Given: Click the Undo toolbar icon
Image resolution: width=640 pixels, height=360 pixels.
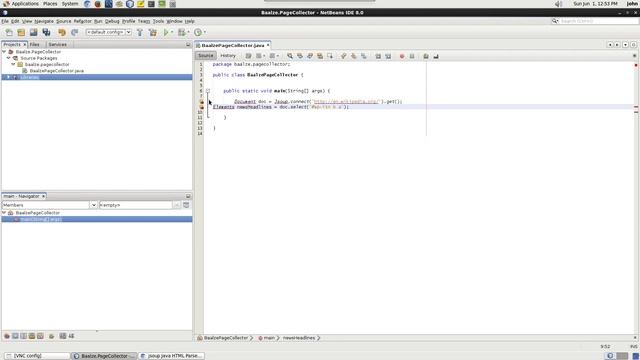Looking at the screenshot, I should pyautogui.click(x=62, y=32).
